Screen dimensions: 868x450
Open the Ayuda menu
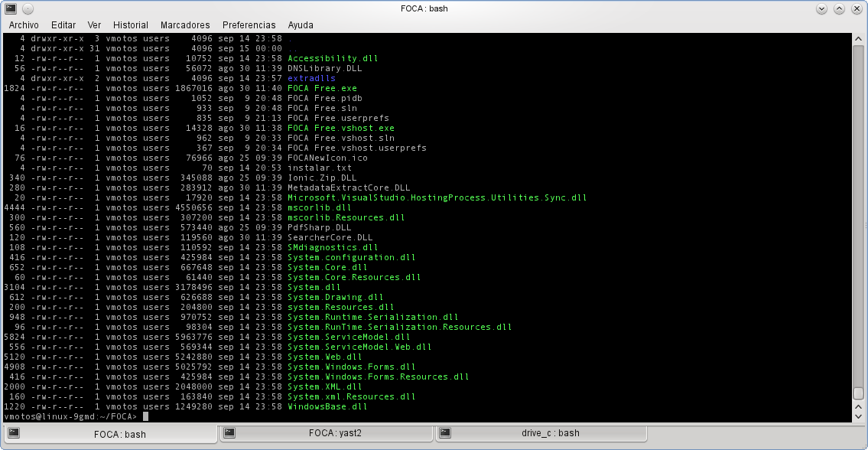300,24
